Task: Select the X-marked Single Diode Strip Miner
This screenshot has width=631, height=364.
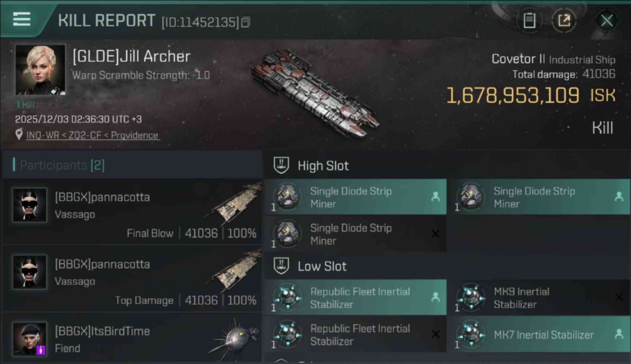Action: point(355,234)
